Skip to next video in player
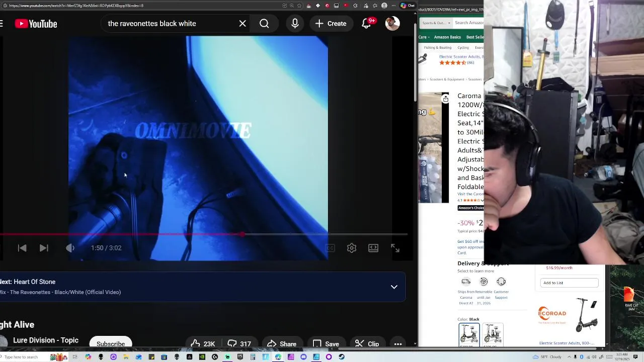644x362 pixels. pos(44,248)
